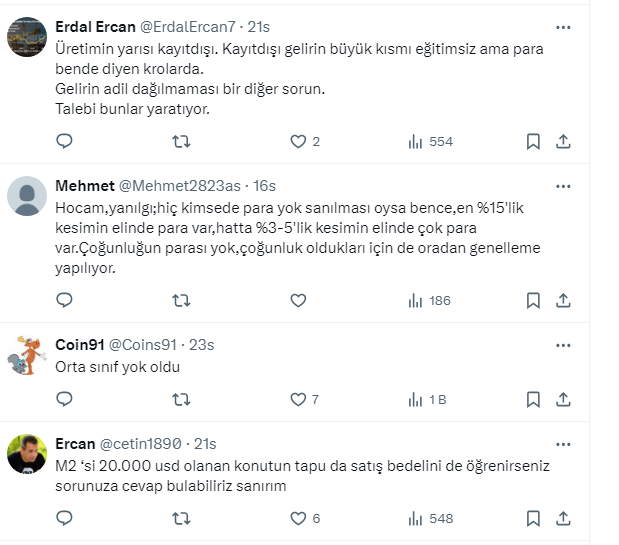
Task: Reply to Erdal Ercan's tweet
Action: click(x=64, y=142)
